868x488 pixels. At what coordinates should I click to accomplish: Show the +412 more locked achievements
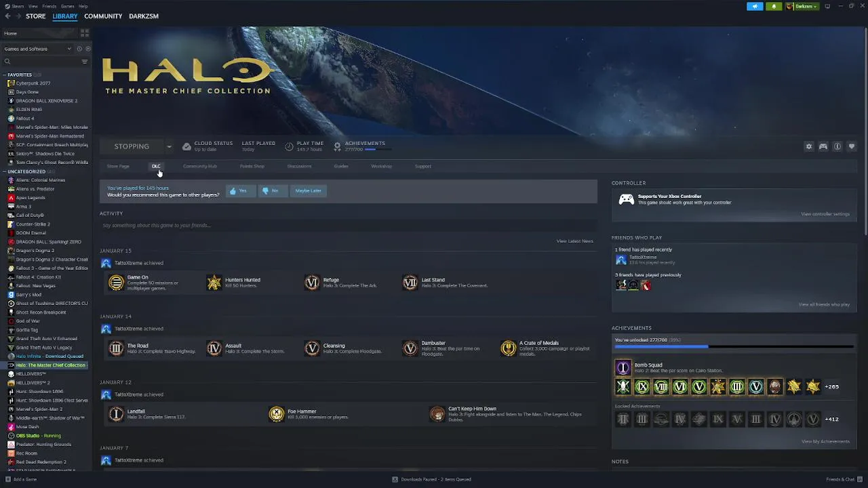point(831,419)
